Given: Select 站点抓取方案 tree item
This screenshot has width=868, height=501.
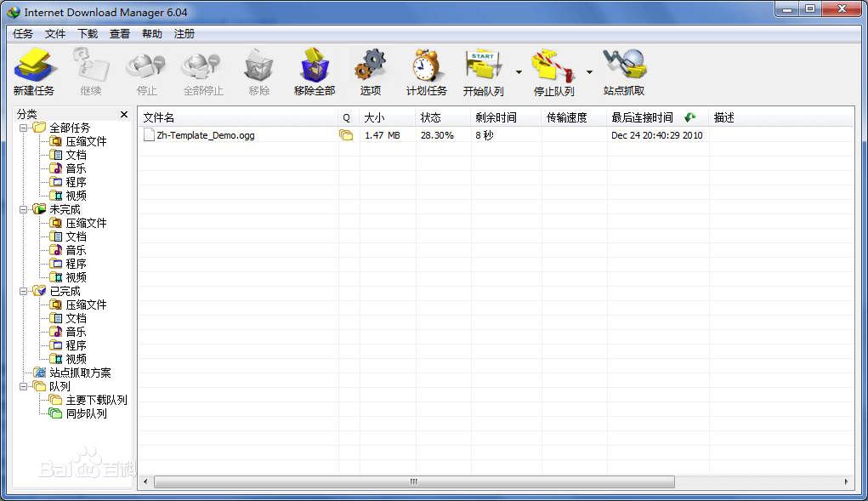Looking at the screenshot, I should click(80, 373).
